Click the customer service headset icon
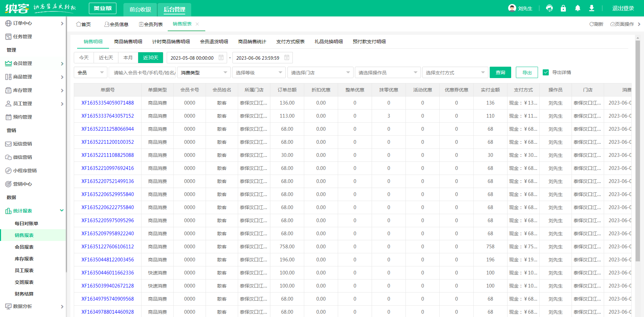 pyautogui.click(x=549, y=8)
